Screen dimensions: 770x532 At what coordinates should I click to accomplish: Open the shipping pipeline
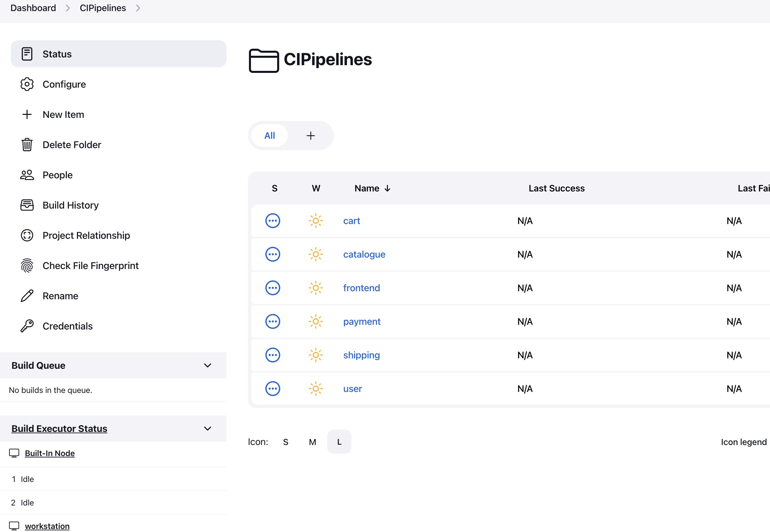(x=361, y=355)
